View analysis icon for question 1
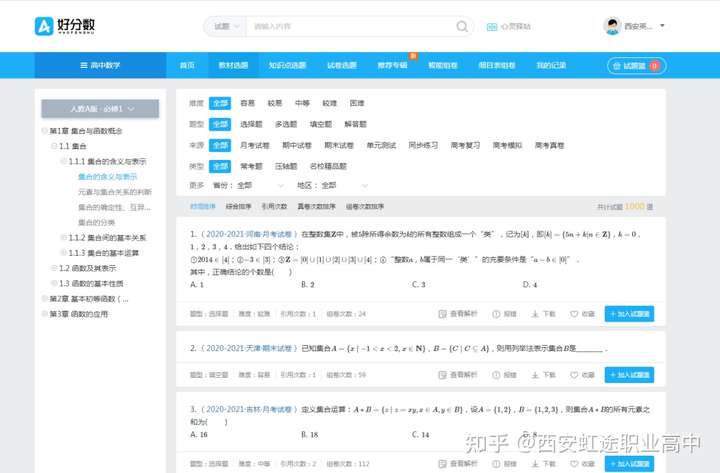This screenshot has width=720, height=473. point(443,314)
